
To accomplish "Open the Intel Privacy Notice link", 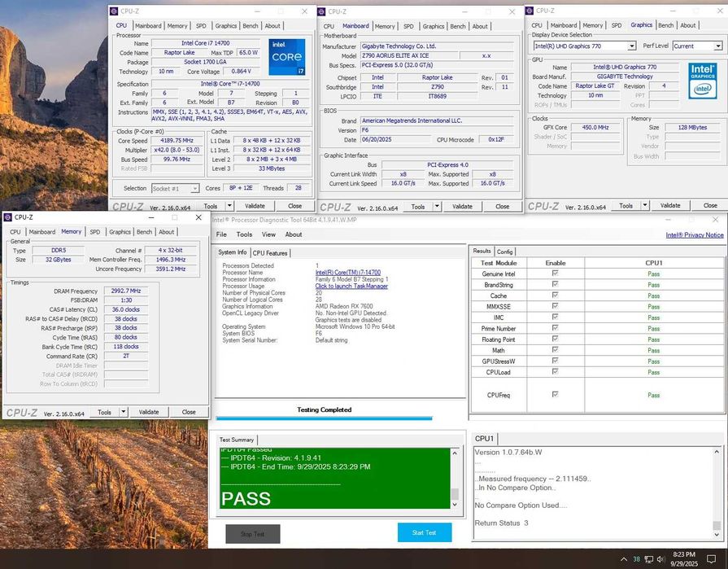I will 695,235.
